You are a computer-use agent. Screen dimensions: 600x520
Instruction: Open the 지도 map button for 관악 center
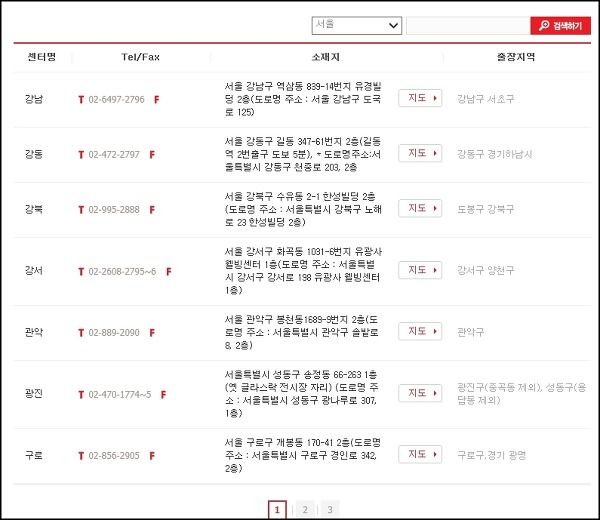tap(420, 331)
